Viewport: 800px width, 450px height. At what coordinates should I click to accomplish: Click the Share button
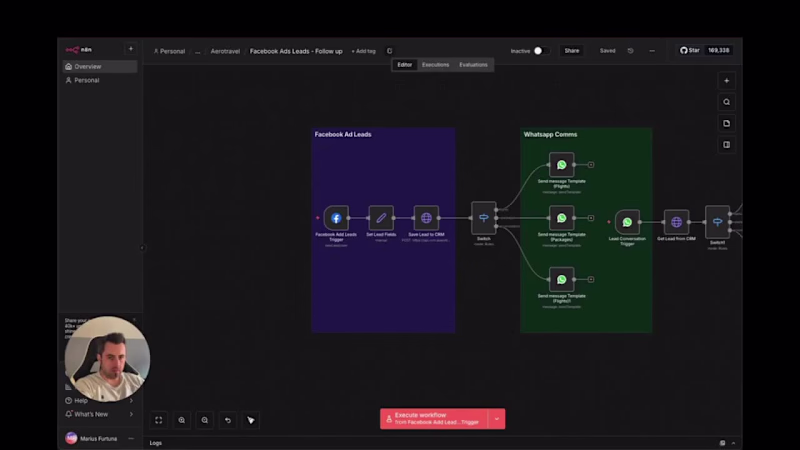click(x=571, y=51)
